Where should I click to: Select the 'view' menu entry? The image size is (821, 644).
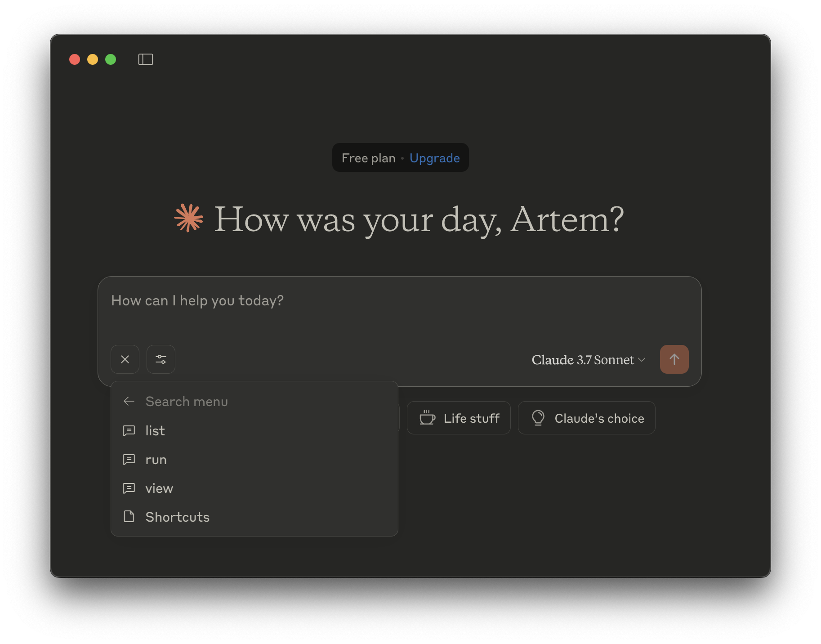tap(254, 488)
